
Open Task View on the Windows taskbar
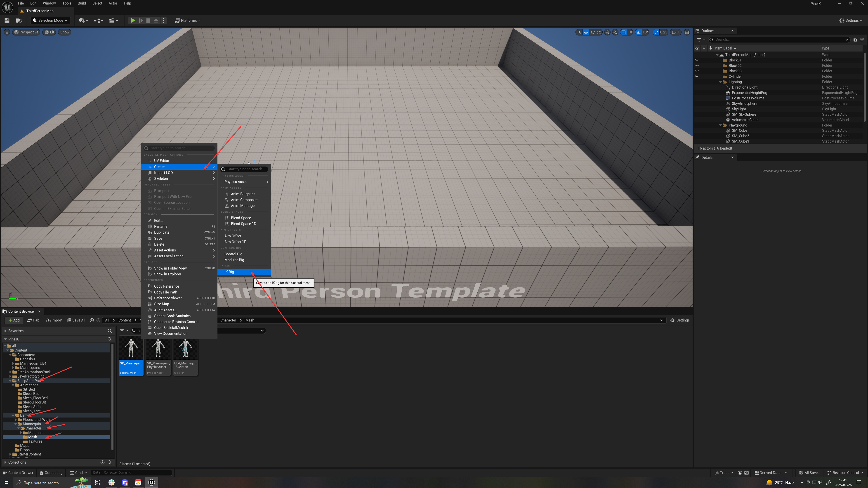[98, 483]
